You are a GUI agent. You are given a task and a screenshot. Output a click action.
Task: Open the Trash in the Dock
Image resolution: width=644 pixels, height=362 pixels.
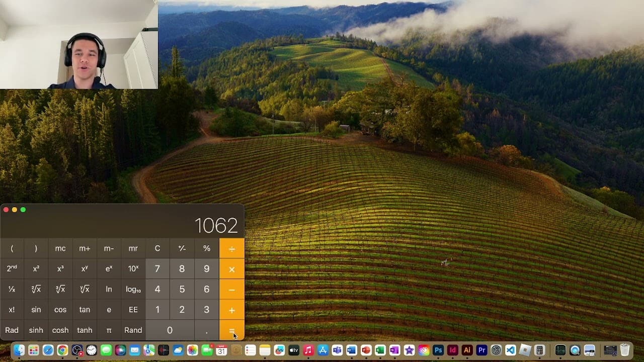tap(624, 350)
